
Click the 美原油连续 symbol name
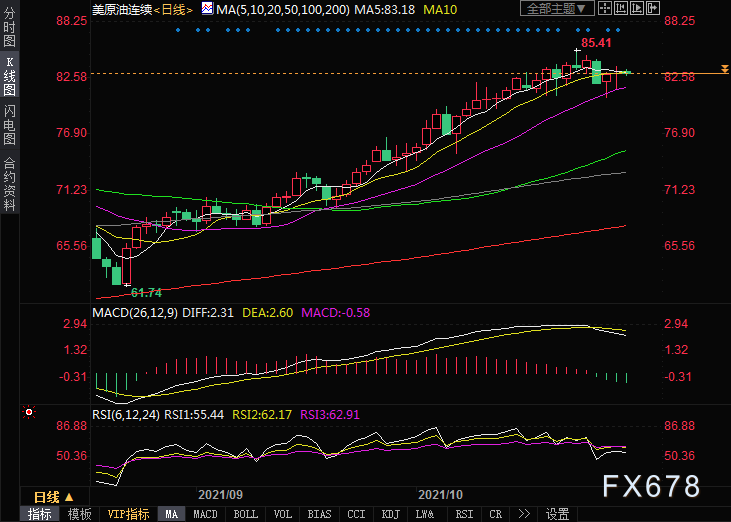(122, 10)
